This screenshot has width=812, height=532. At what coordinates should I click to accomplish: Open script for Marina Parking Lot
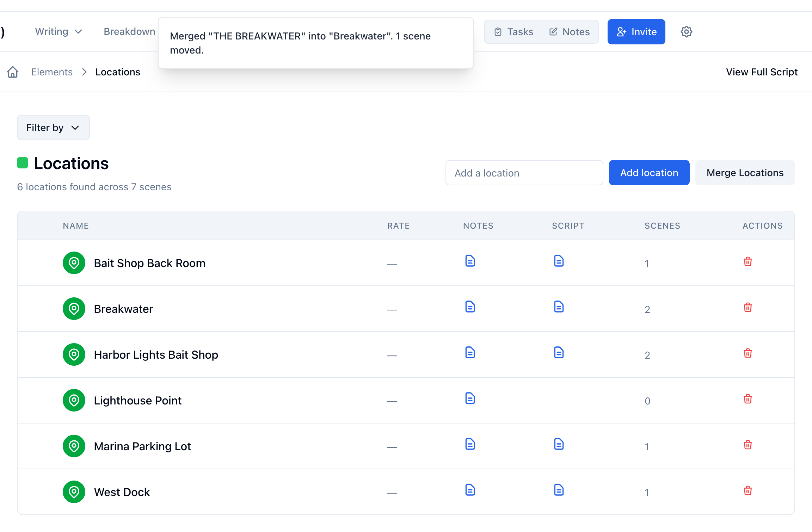(x=559, y=444)
